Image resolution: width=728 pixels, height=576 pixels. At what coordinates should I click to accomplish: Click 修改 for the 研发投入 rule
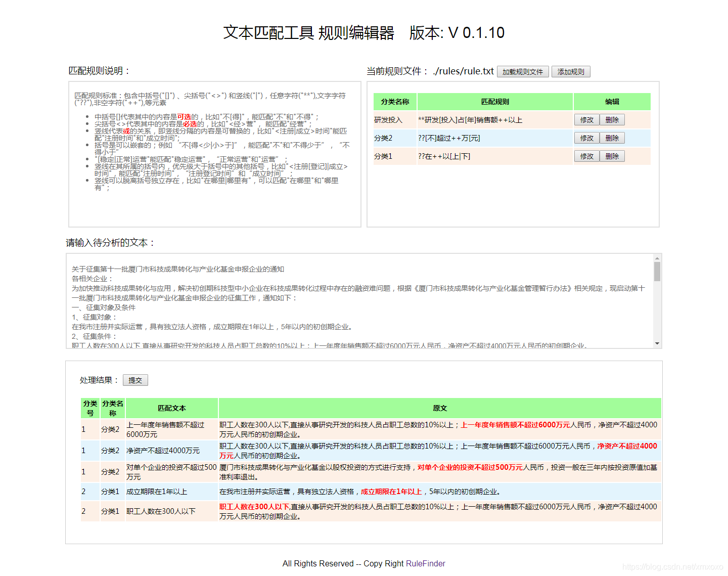pos(586,120)
